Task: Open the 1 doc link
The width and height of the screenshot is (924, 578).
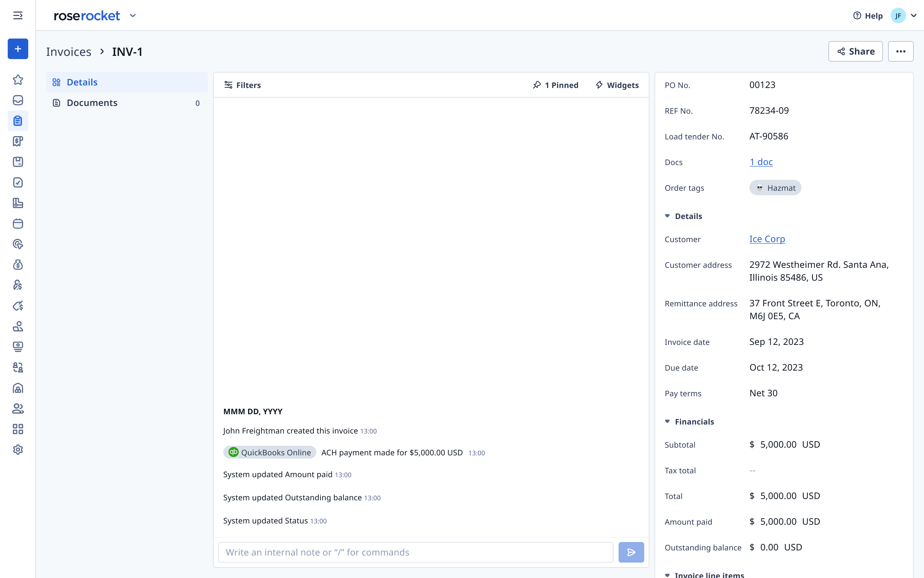Action: click(x=761, y=162)
